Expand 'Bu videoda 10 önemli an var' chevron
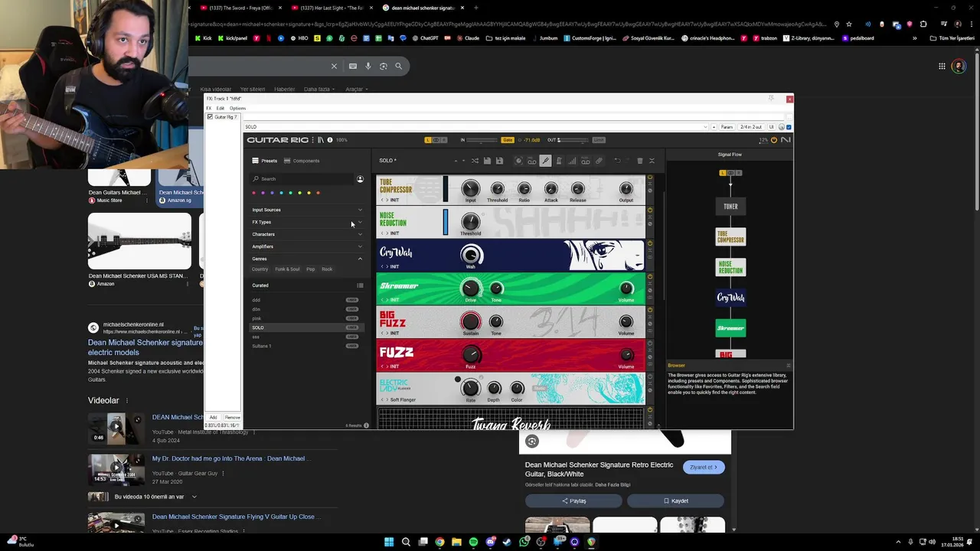Screen dimensions: 980x551 pyautogui.click(x=194, y=497)
